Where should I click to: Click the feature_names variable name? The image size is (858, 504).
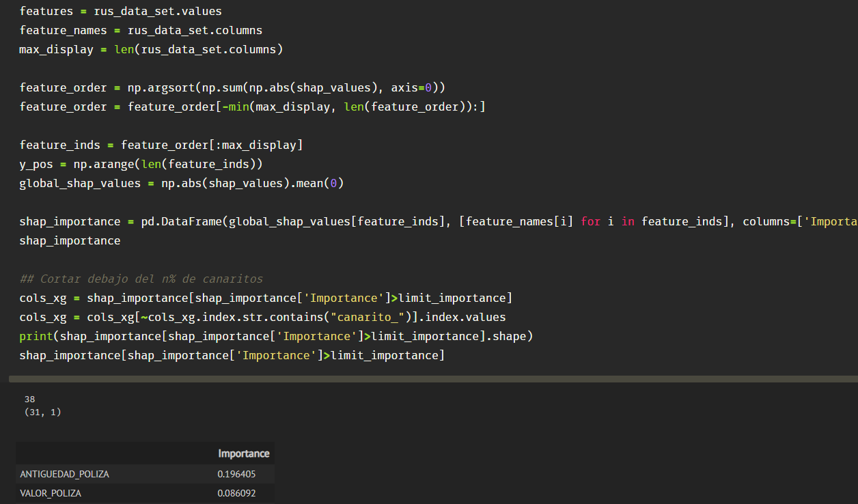pyautogui.click(x=63, y=30)
